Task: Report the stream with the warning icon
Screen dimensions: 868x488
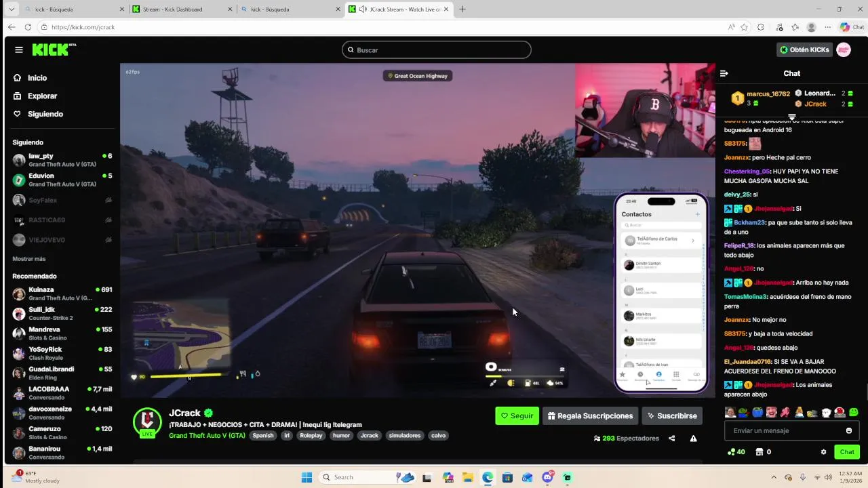Action: [x=693, y=439]
